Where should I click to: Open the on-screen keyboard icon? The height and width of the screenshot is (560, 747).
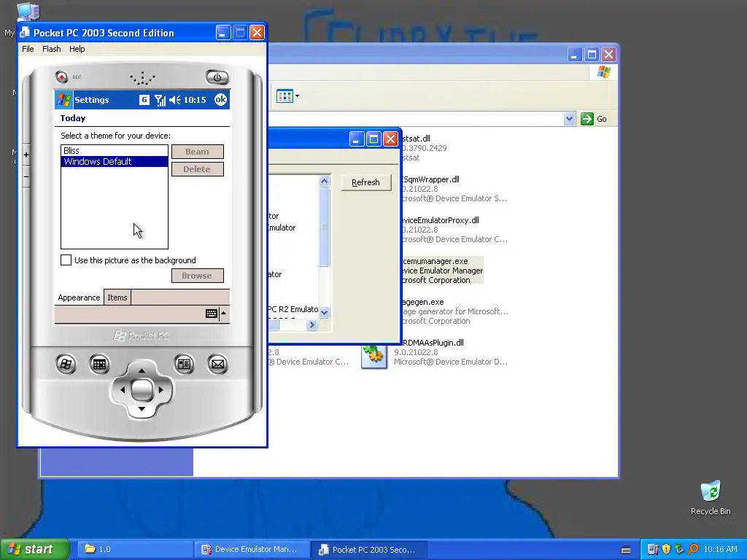tap(212, 314)
